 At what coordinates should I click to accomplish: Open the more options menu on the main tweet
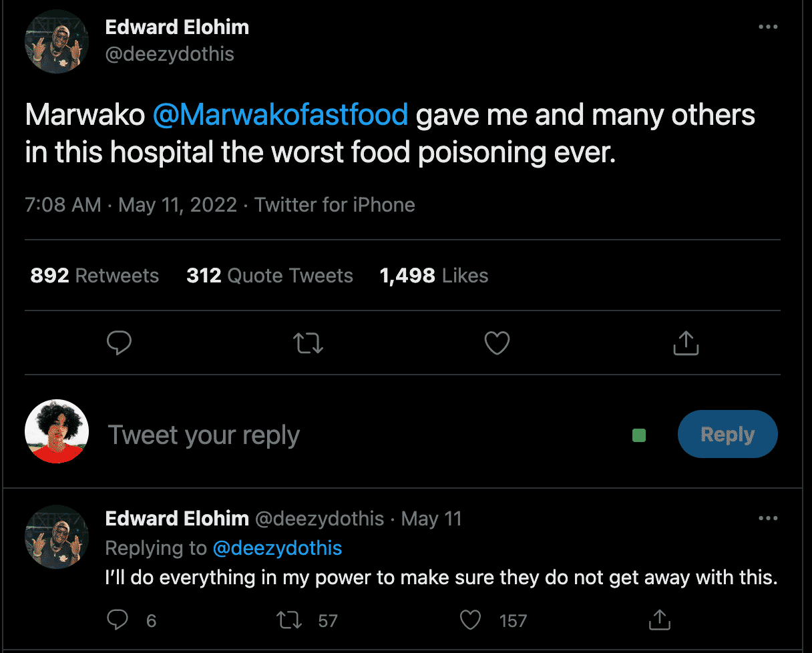pyautogui.click(x=768, y=27)
